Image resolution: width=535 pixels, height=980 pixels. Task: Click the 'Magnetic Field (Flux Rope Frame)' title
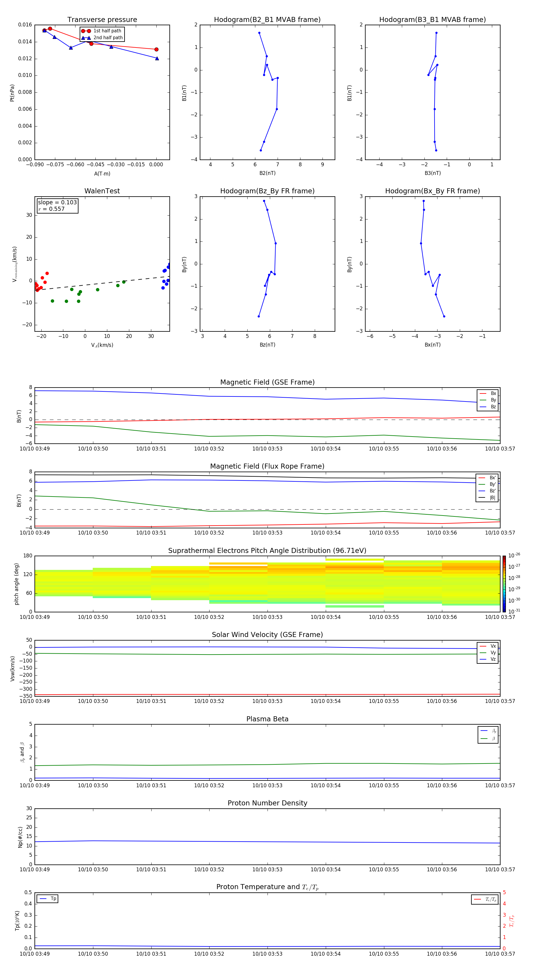coord(267,467)
